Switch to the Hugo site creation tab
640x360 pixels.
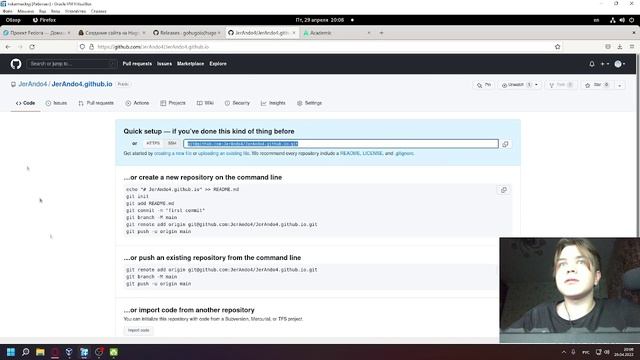(x=111, y=33)
